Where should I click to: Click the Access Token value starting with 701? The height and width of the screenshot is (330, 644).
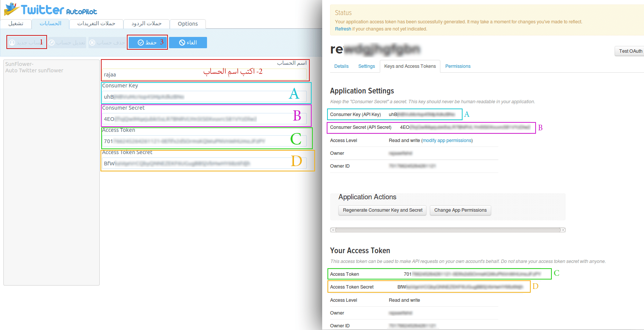[x=472, y=274]
